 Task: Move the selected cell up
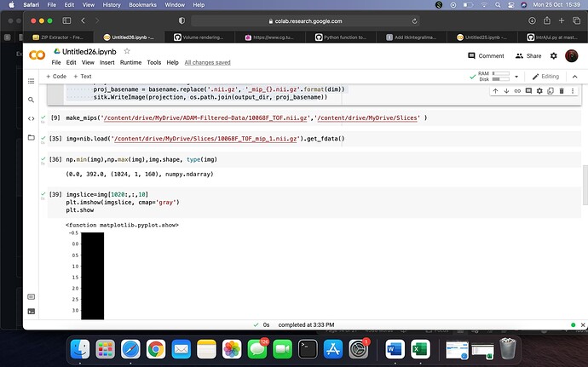pyautogui.click(x=495, y=91)
